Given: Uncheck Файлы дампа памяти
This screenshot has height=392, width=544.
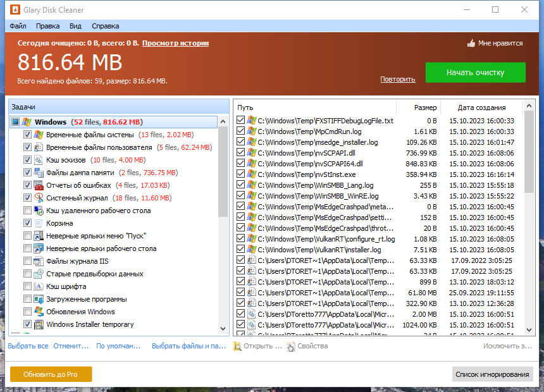Looking at the screenshot, I should [x=27, y=173].
